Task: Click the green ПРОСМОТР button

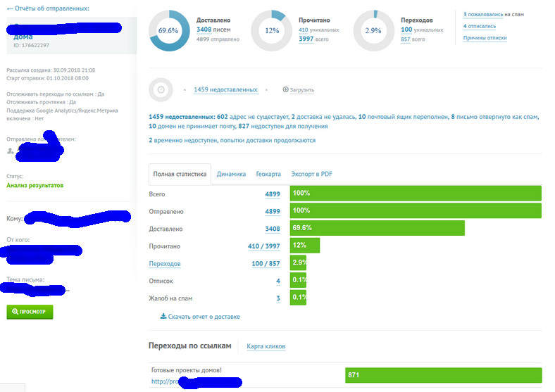Action: click(30, 312)
